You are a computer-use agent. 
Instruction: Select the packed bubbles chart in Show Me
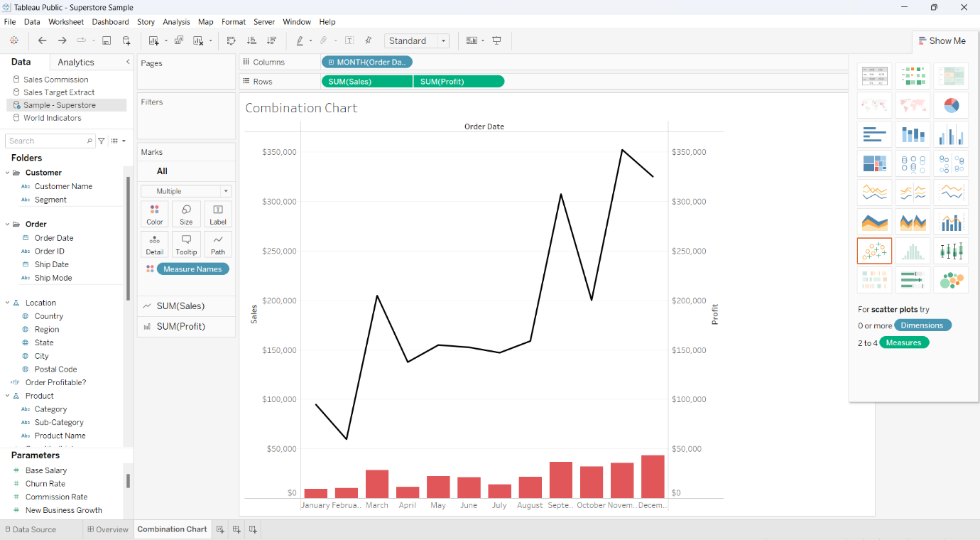point(951,280)
